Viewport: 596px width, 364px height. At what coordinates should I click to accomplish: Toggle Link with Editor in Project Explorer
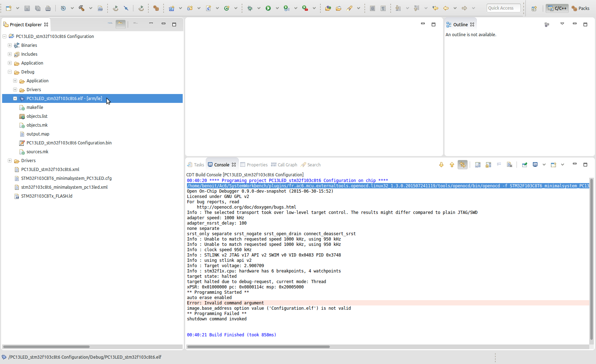pyautogui.click(x=121, y=24)
